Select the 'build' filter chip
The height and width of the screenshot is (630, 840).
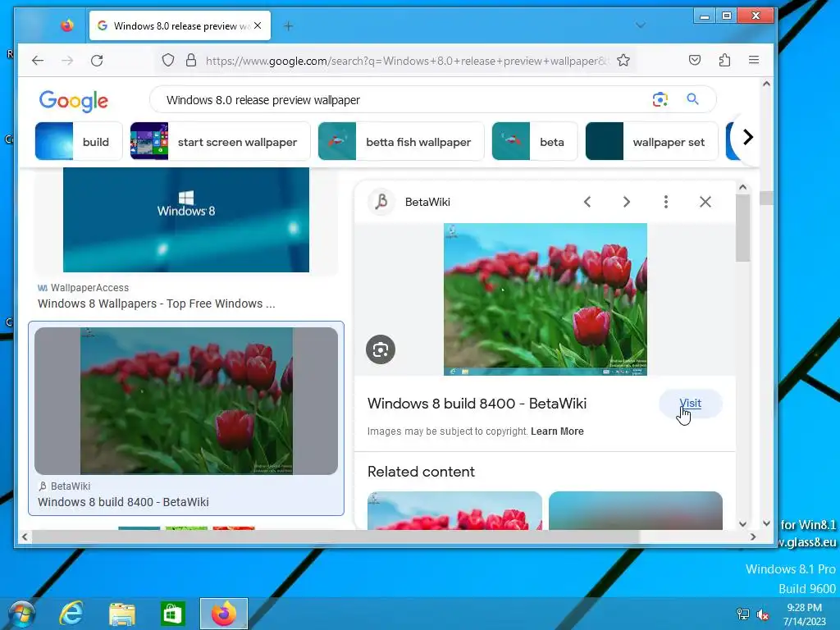(79, 141)
